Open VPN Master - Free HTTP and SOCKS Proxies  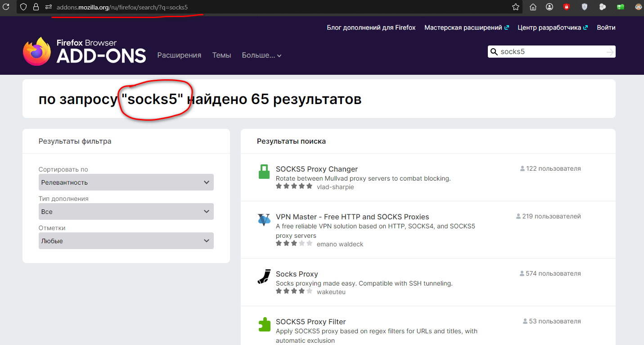[x=352, y=217]
